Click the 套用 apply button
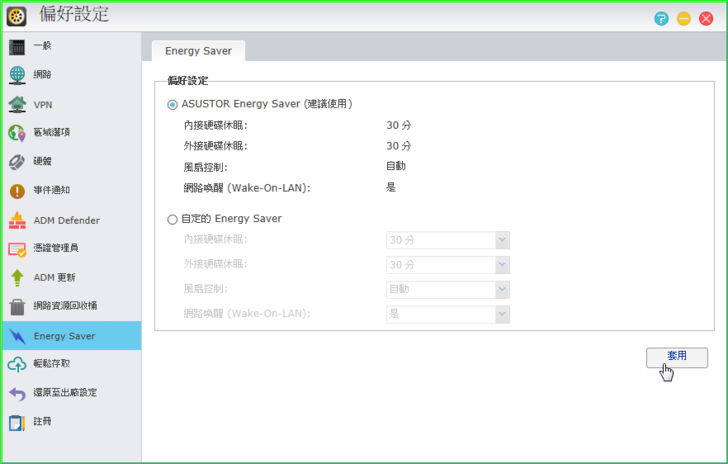Image resolution: width=728 pixels, height=464 pixels. [676, 357]
